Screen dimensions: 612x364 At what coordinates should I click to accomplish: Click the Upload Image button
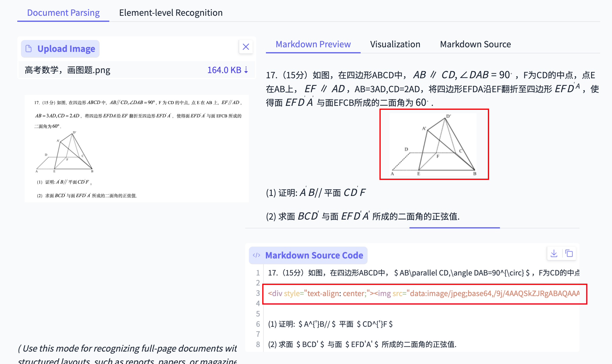coord(60,49)
